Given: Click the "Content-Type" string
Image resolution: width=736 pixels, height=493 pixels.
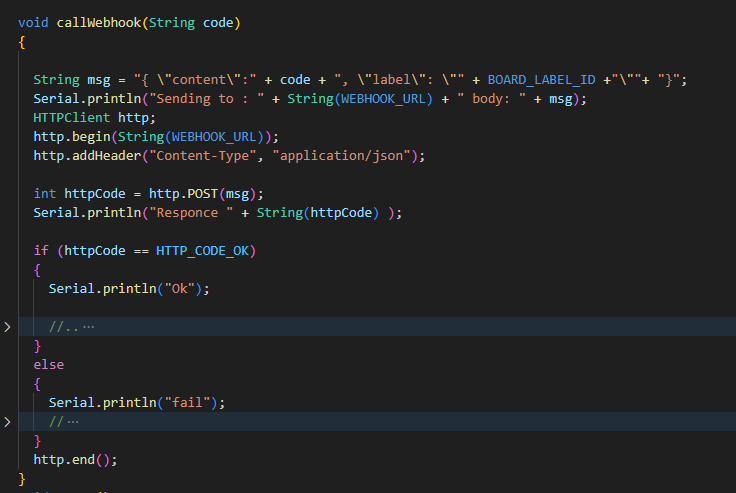Looking at the screenshot, I should click(x=202, y=155).
